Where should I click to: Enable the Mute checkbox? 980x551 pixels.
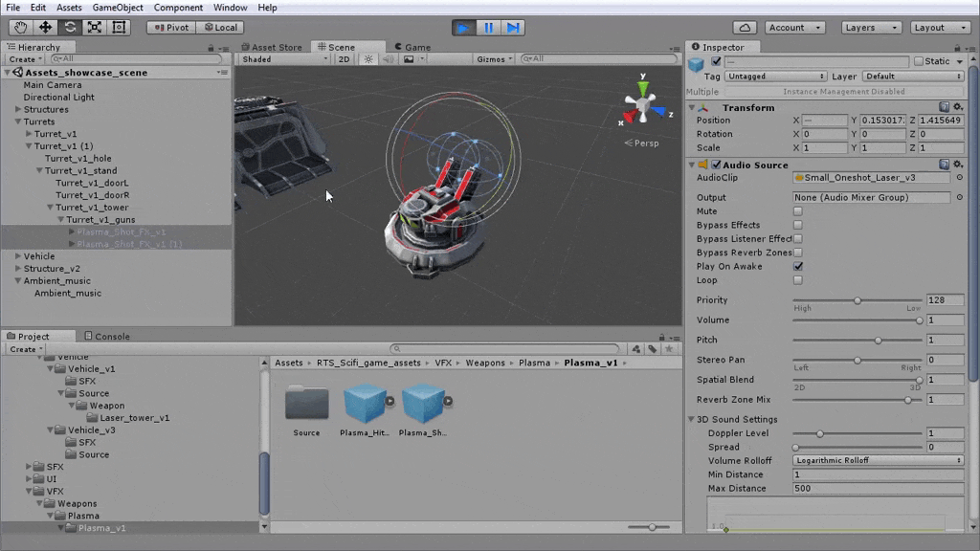[798, 211]
